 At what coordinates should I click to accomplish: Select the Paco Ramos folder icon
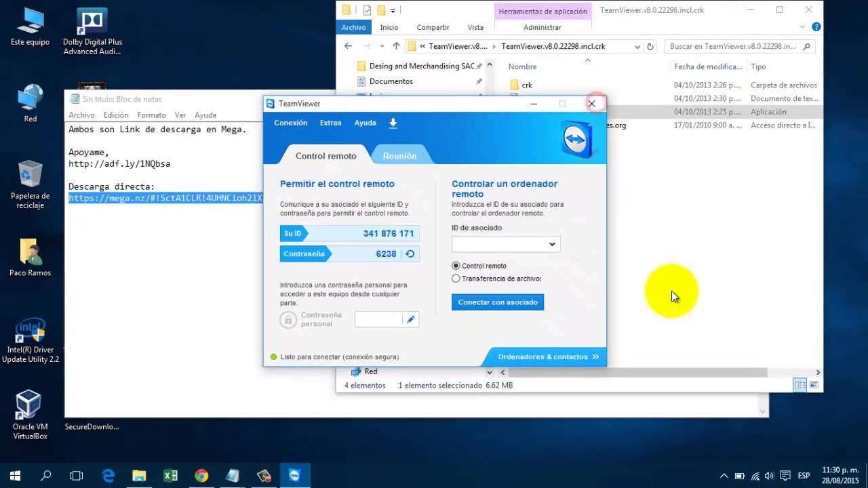click(30, 258)
